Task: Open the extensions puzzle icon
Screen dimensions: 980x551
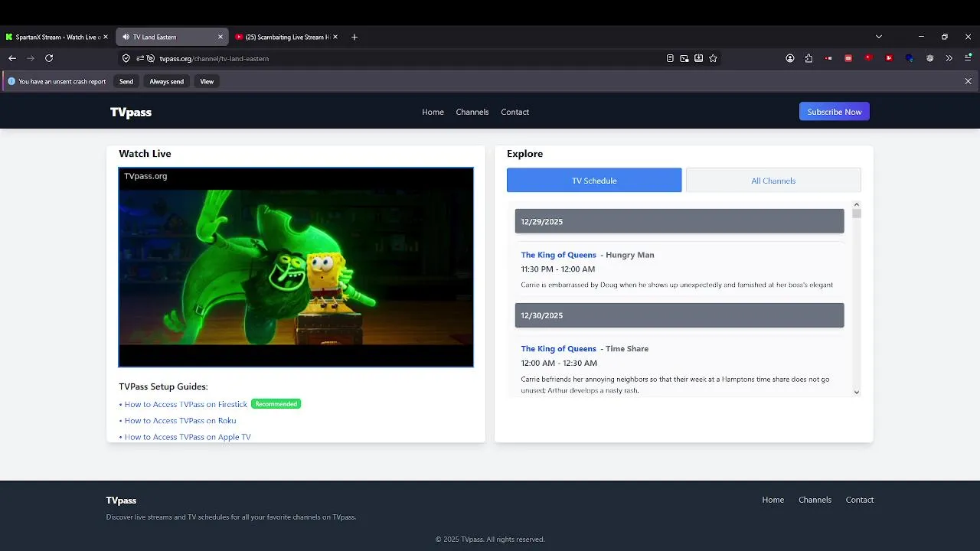Action: click(x=808, y=58)
